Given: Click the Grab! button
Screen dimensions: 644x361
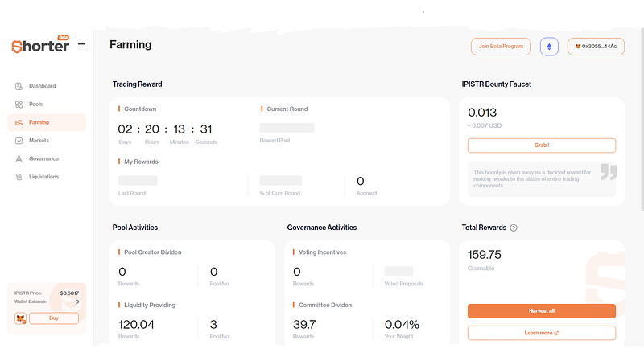Looking at the screenshot, I should 541,146.
